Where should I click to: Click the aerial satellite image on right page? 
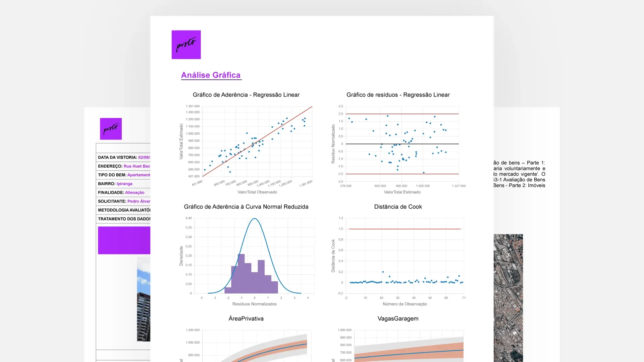pyautogui.click(x=508, y=298)
